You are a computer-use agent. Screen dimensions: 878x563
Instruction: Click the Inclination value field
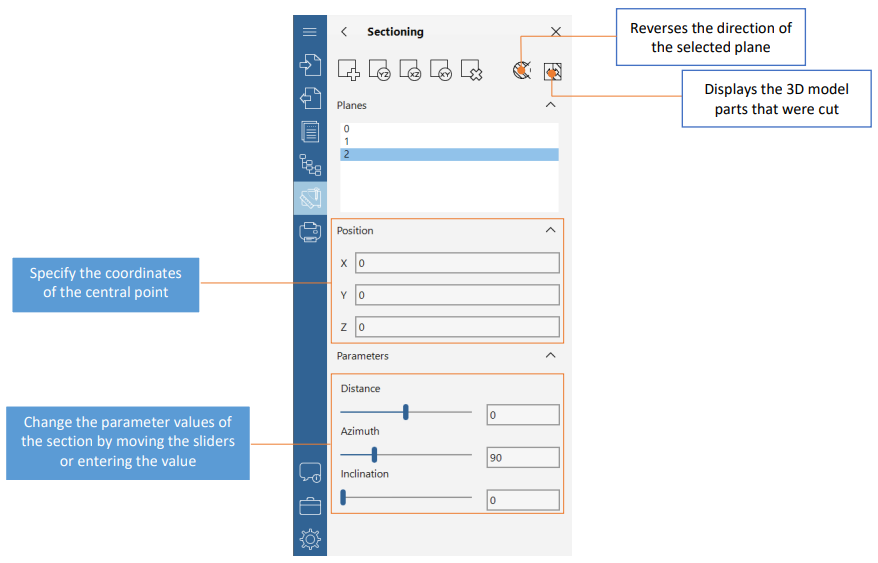click(x=523, y=500)
